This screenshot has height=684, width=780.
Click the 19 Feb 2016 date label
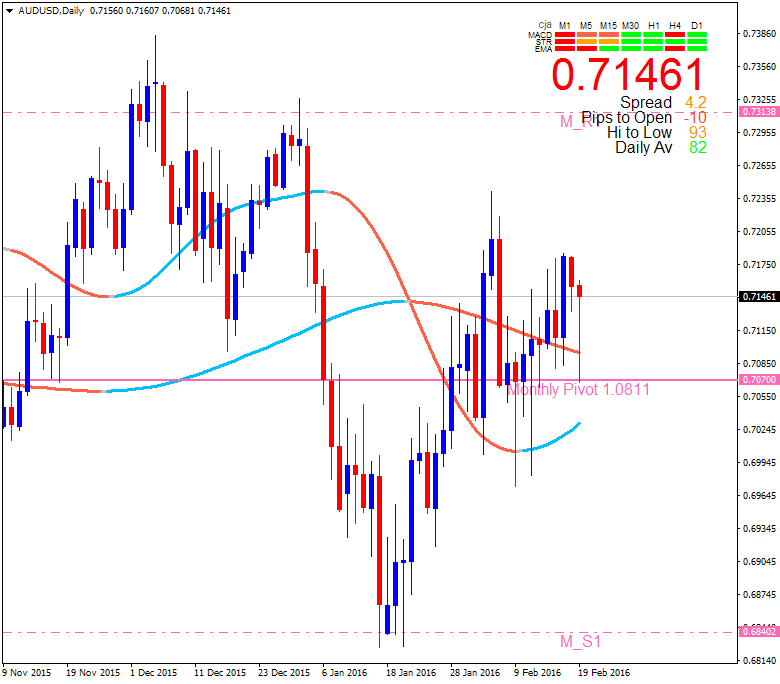tap(604, 673)
